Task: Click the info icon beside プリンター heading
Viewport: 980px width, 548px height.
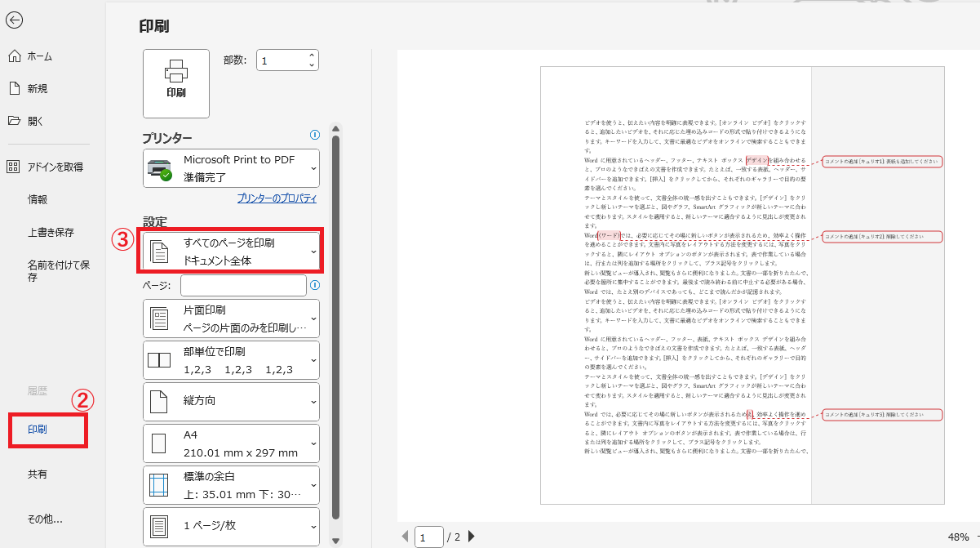Action: click(x=315, y=136)
